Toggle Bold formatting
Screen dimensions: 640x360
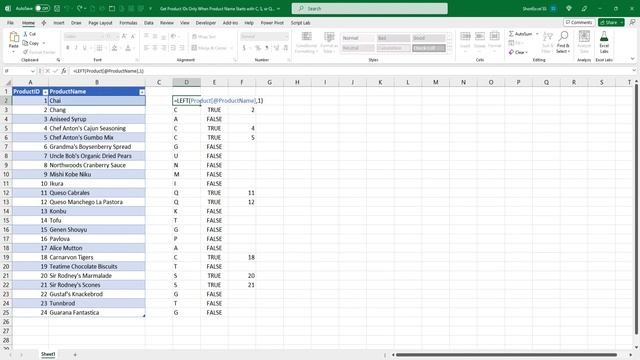[68, 48]
